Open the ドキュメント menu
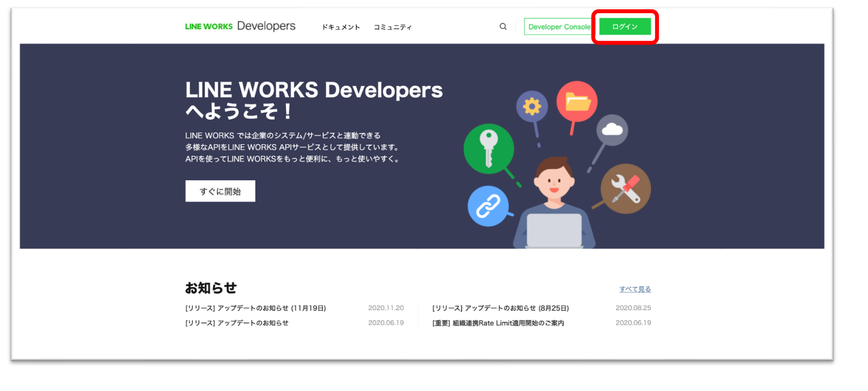Image resolution: width=868 pixels, height=391 pixels. (341, 27)
